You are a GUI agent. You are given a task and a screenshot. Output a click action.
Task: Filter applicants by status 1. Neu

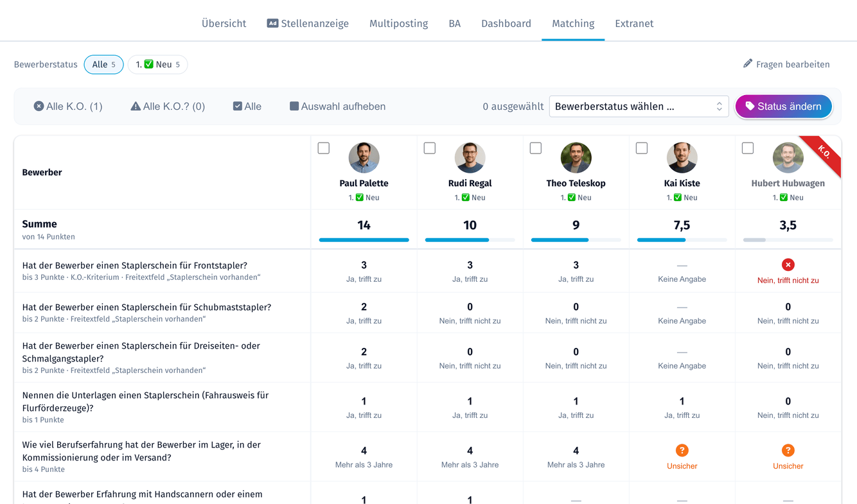[157, 64]
